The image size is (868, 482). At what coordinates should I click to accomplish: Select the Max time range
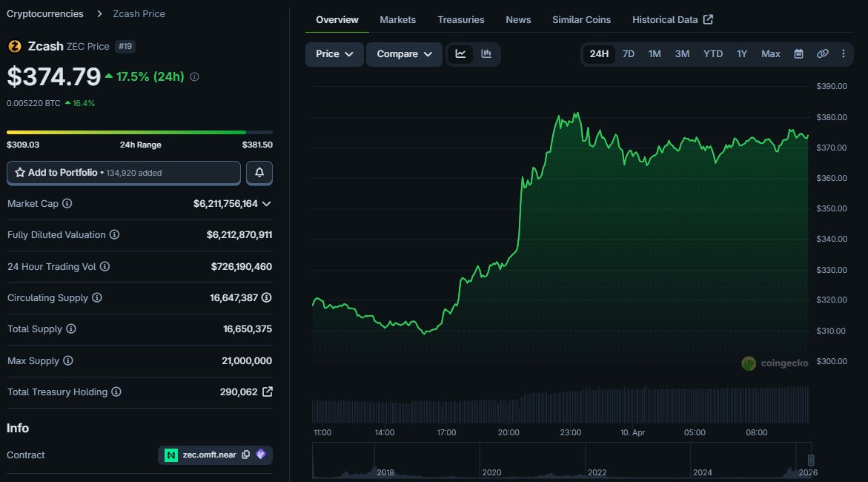point(770,54)
